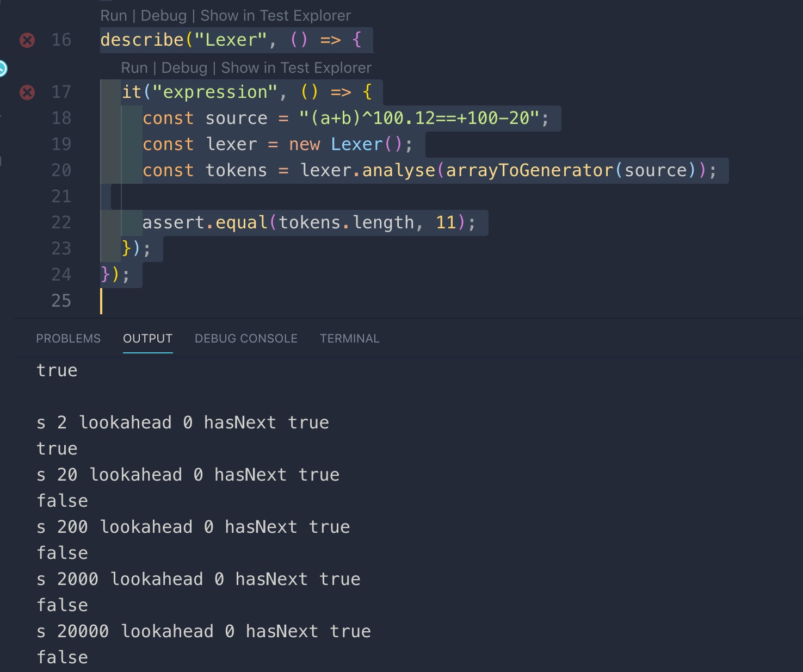Run the "expression" test

[x=134, y=68]
